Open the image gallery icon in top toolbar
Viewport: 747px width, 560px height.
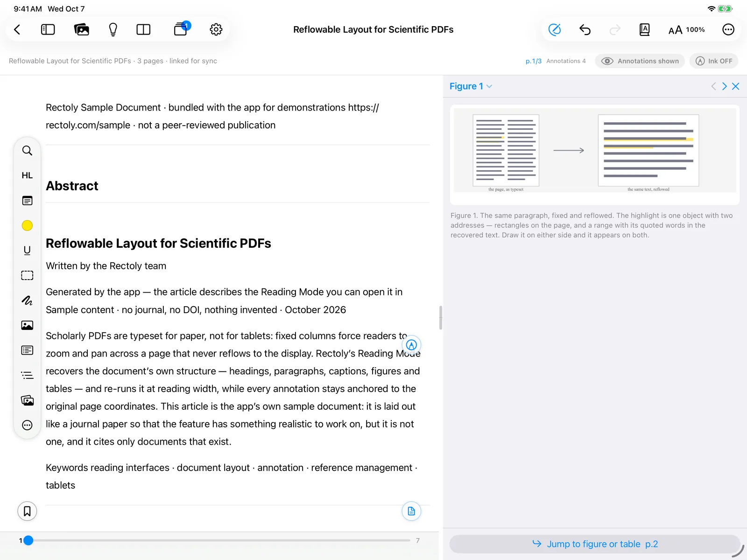pos(82,30)
